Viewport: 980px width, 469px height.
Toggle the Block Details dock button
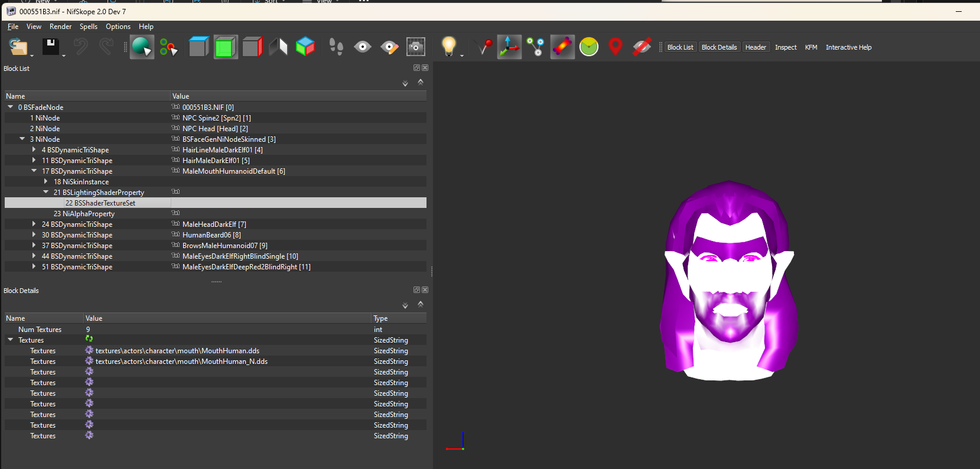coord(719,47)
